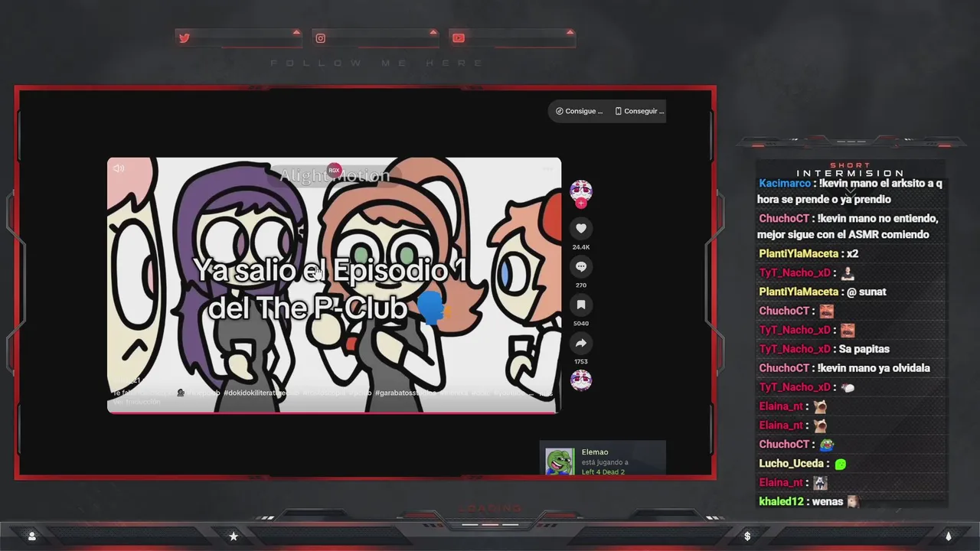This screenshot has height=551, width=980.
Task: Click the Instagram icon in overlay
Action: click(321, 38)
